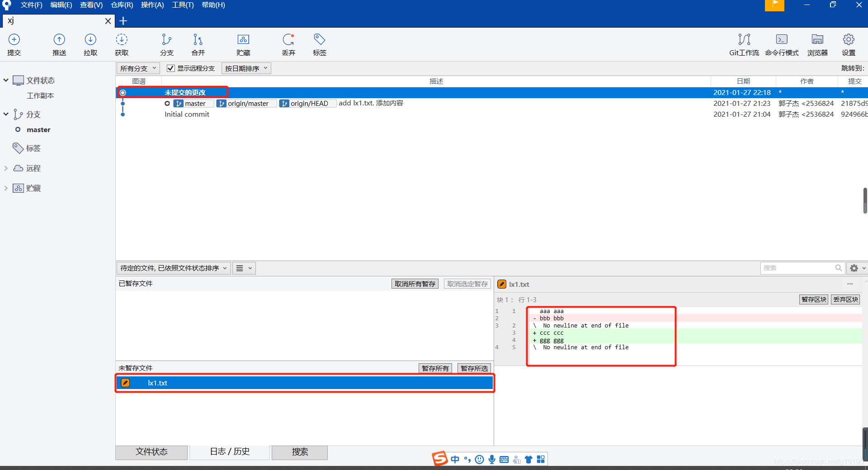Screen dimensions: 868x470
Task: Click the Push (推送) toolbar icon
Action: [59, 44]
